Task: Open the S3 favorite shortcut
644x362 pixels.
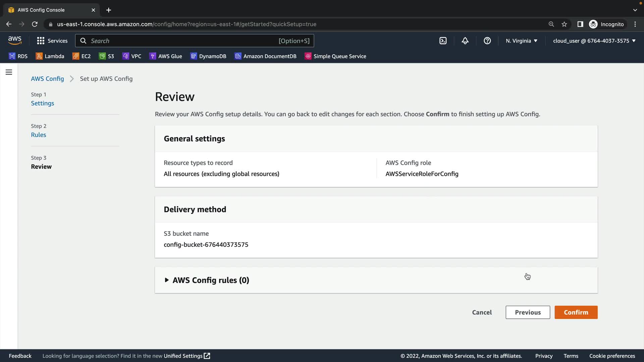Action: point(107,56)
